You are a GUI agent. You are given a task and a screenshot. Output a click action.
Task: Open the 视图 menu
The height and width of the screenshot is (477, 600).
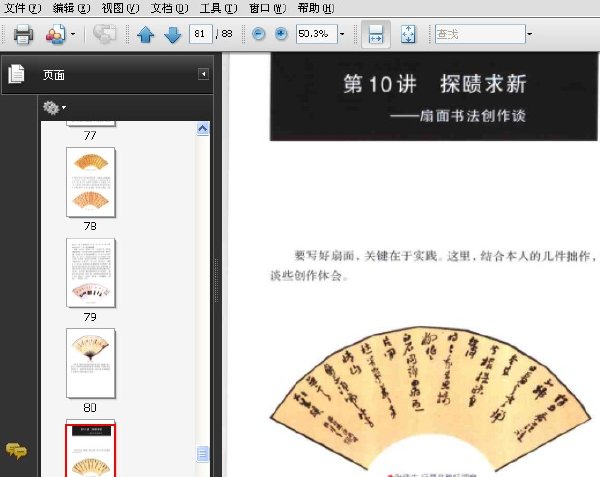[x=120, y=8]
